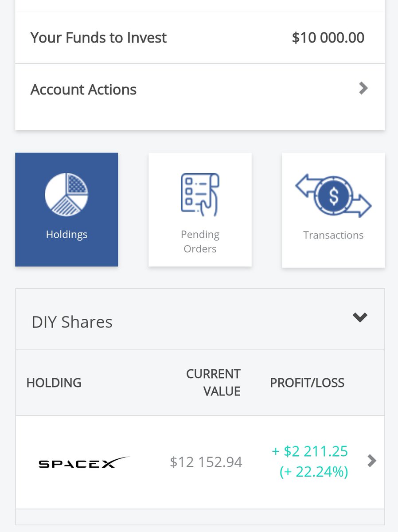Open the Holdings pie chart tile
398x532 pixels.
tap(66, 210)
